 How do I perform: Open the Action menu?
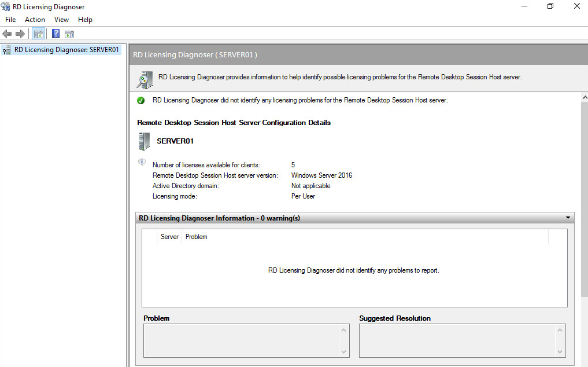(35, 20)
